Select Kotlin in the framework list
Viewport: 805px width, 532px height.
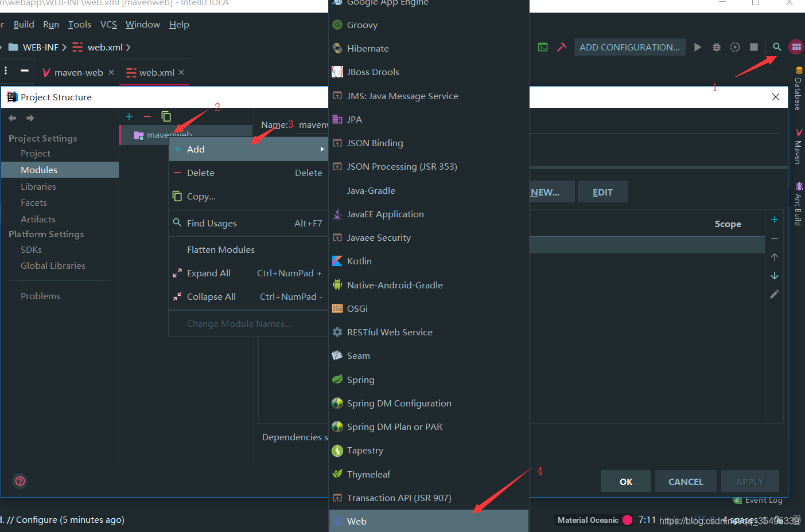[429, 261]
